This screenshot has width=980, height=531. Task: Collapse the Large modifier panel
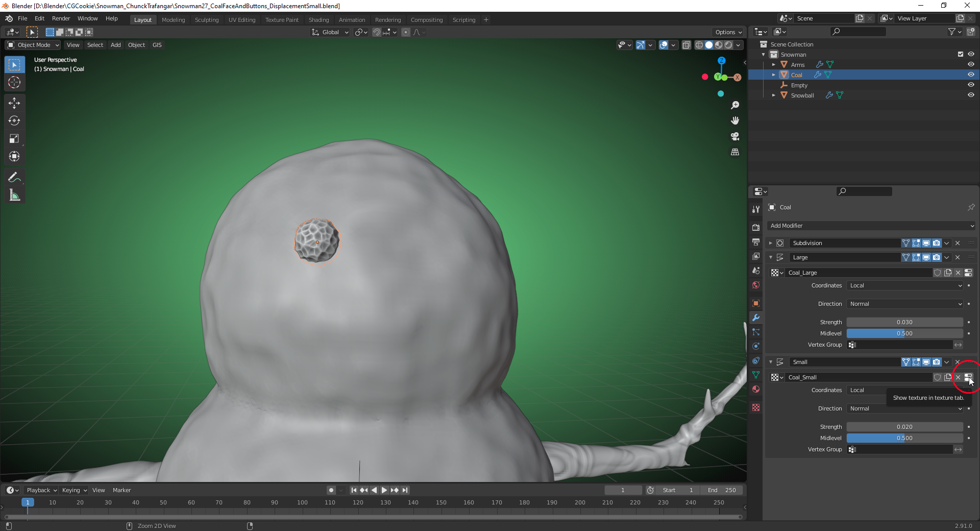771,257
